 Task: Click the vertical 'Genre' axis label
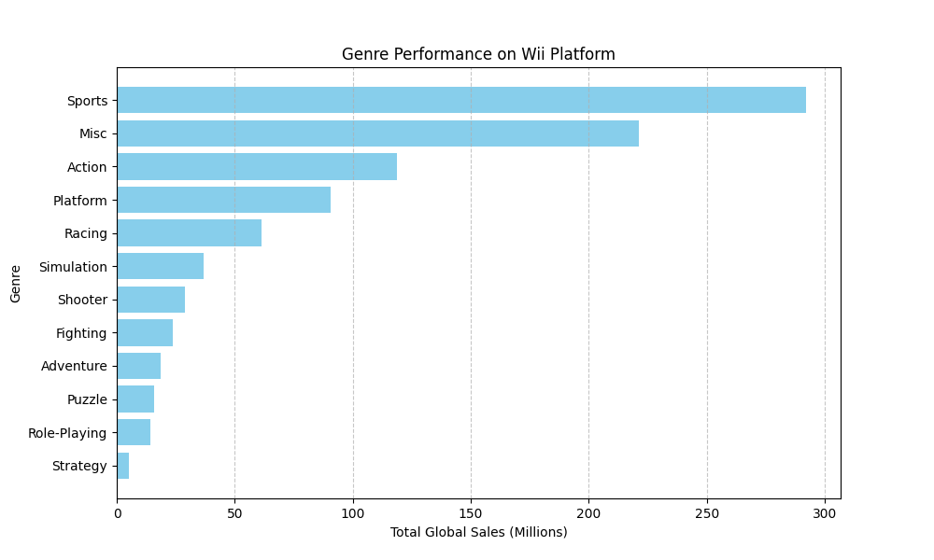pyautogui.click(x=16, y=283)
